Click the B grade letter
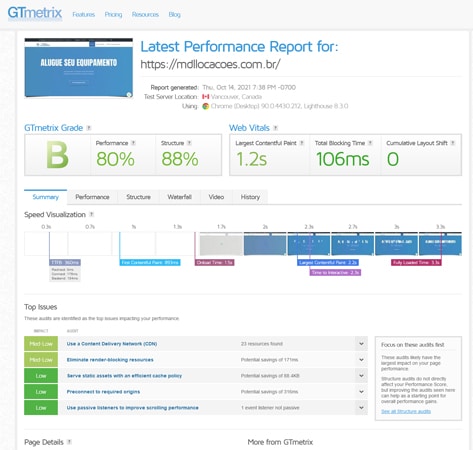This screenshot has height=450, width=473. click(57, 155)
